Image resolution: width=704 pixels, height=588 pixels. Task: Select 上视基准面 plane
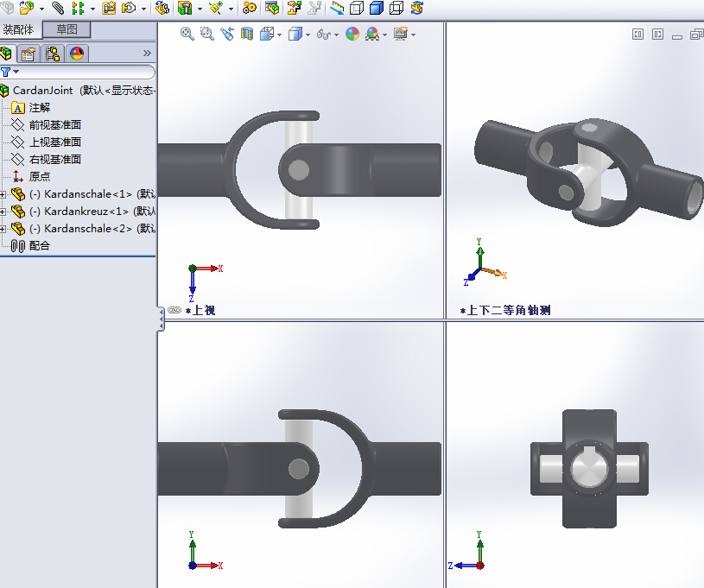(x=47, y=142)
